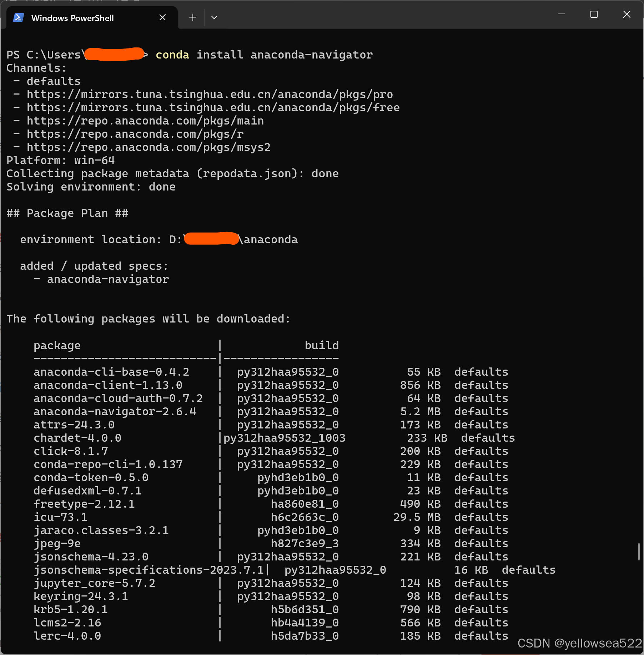Click the 856 KB size value
Image resolution: width=644 pixels, height=655 pixels.
[x=420, y=385]
